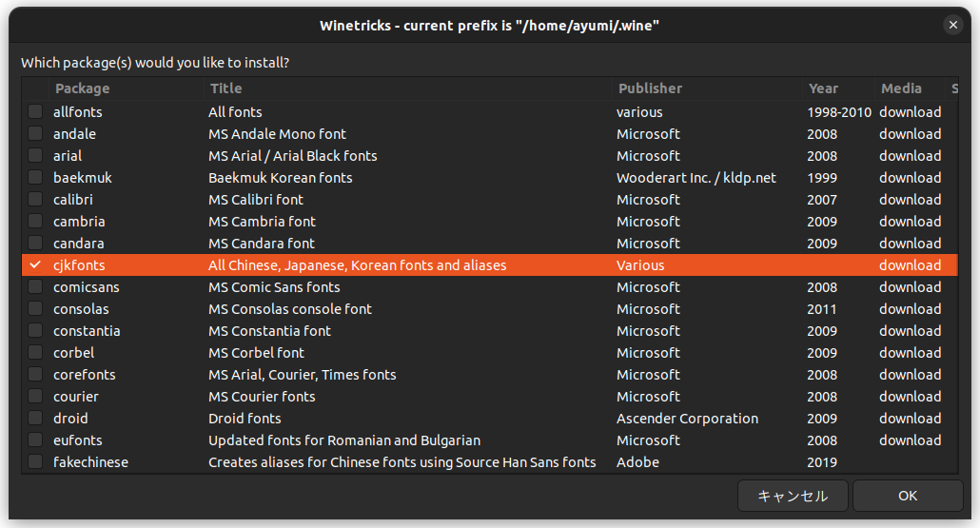This screenshot has width=980, height=528.
Task: Toggle the droid fonts checkbox
Action: point(35,419)
